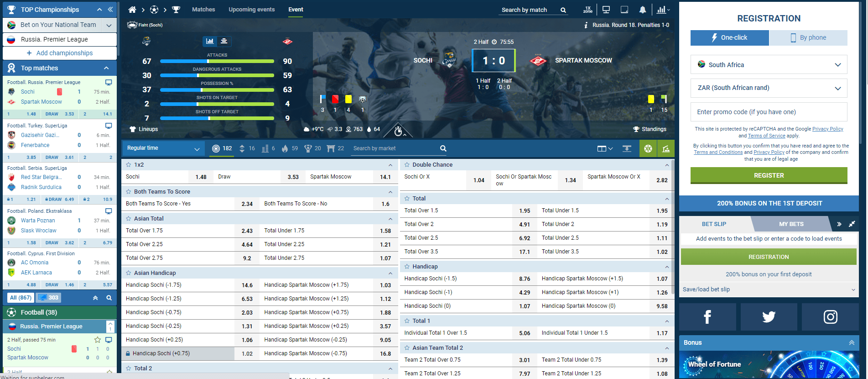868x379 pixels.
Task: Click the sidebar search magnifier icon
Action: tap(109, 298)
